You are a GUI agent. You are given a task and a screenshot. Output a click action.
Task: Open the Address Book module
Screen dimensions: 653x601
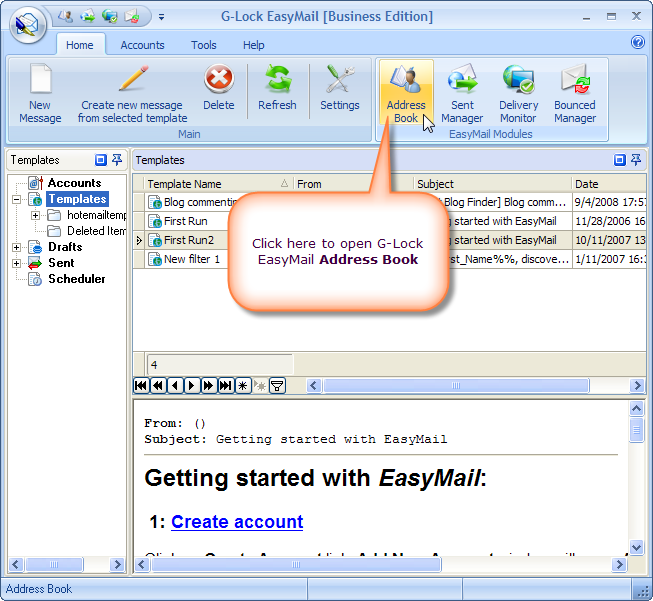(406, 92)
